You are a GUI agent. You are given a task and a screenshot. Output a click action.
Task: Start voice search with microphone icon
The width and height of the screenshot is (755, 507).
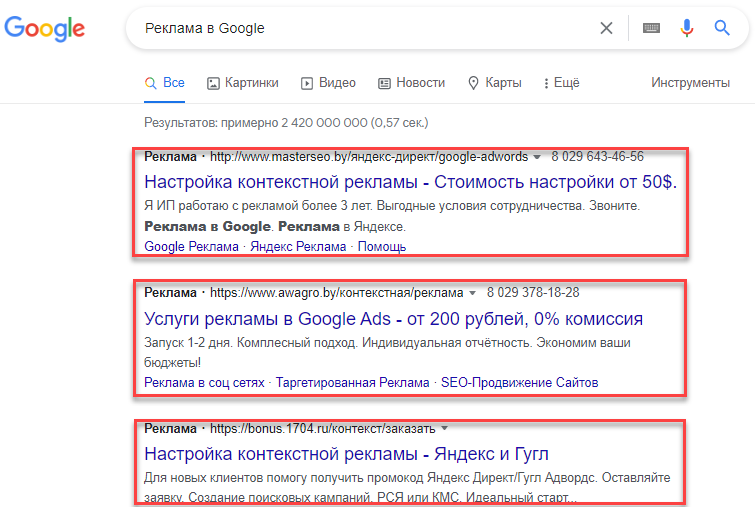(687, 28)
